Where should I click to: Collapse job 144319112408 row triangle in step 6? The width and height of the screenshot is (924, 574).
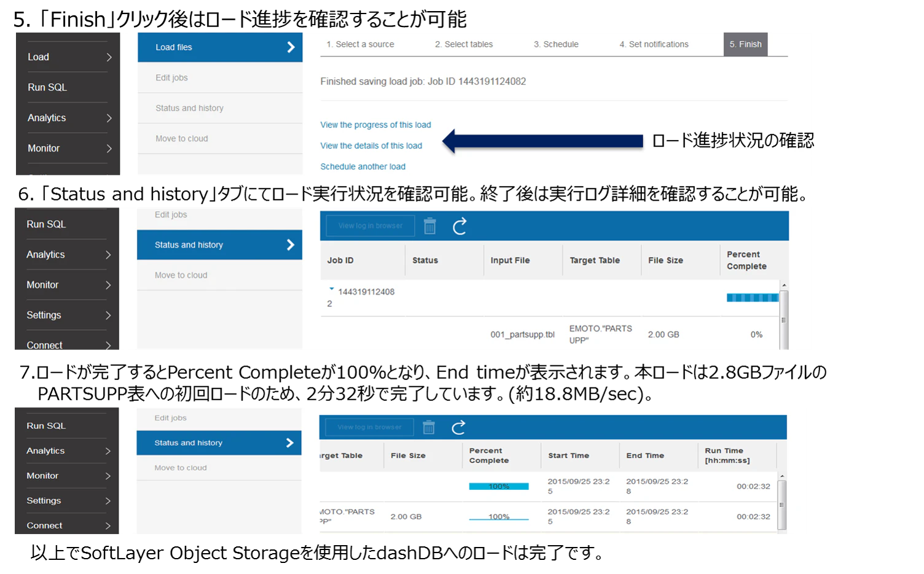[332, 289]
